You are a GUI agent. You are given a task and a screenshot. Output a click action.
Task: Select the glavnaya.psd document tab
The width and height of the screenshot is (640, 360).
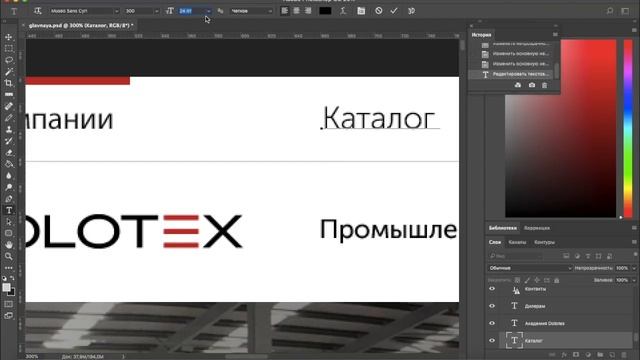[x=81, y=25]
